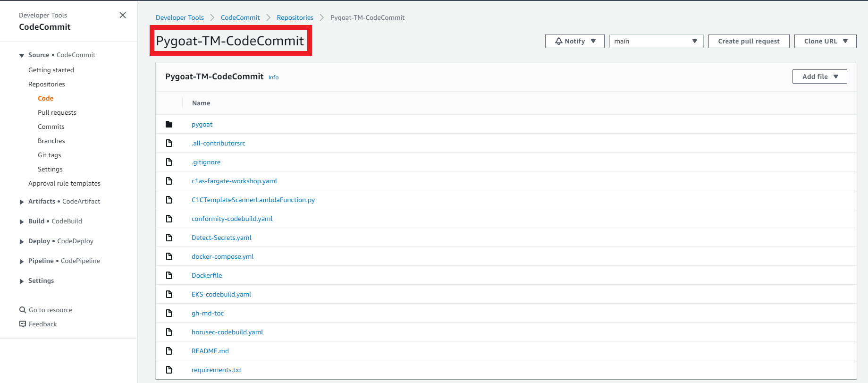Expand the Pipeline CodePipeline section
868x383 pixels.
(x=22, y=261)
